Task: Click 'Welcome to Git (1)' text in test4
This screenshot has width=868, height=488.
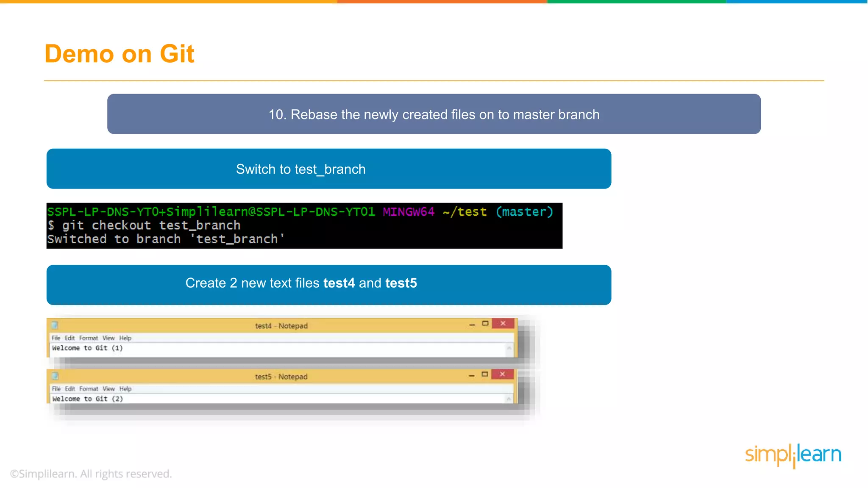Action: click(x=87, y=348)
